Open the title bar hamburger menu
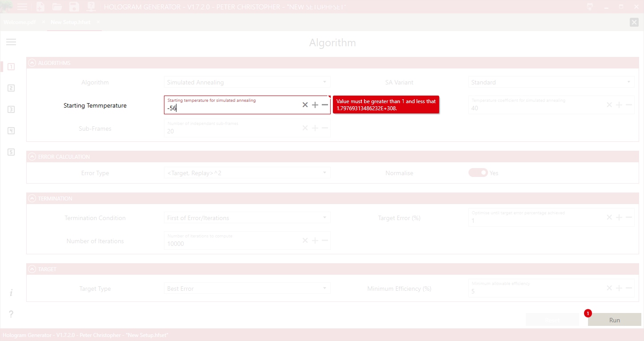 tap(22, 7)
